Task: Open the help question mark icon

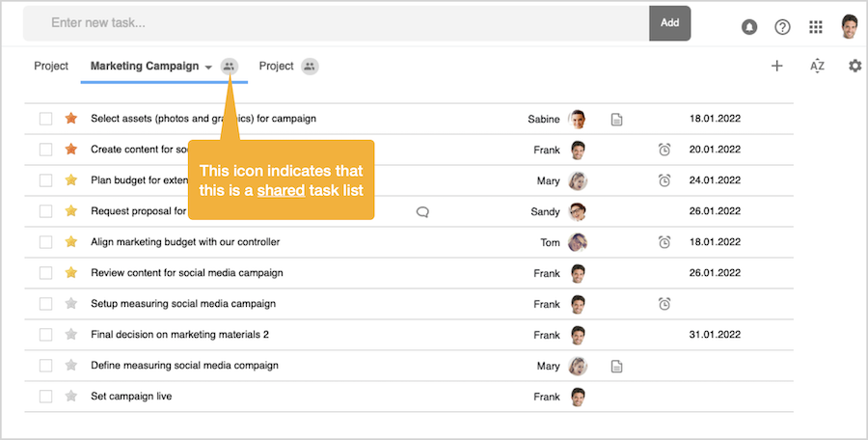Action: pyautogui.click(x=782, y=27)
